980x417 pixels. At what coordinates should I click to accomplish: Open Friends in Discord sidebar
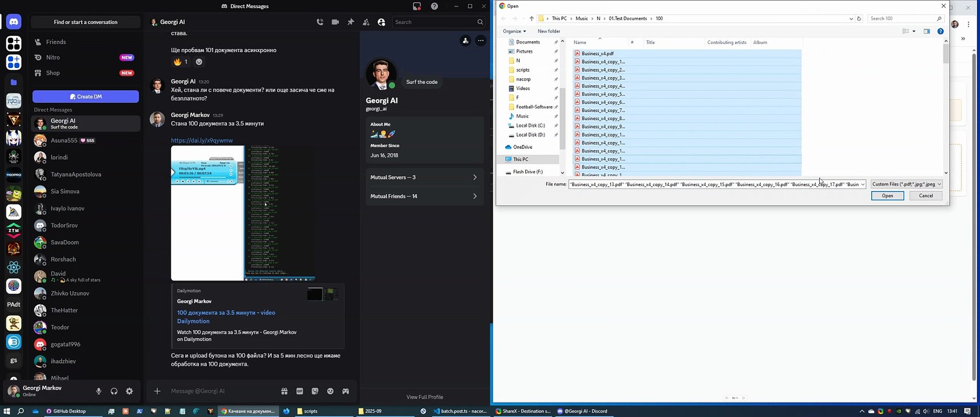(86, 42)
